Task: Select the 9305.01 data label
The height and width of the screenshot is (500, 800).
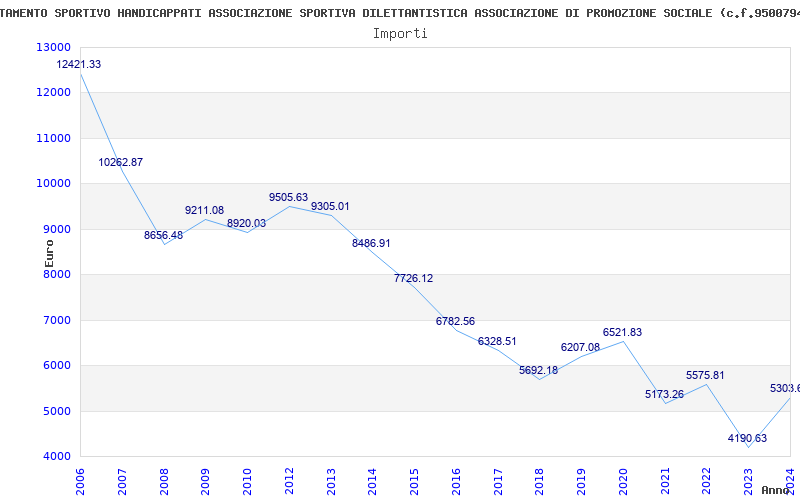Action: 330,206
